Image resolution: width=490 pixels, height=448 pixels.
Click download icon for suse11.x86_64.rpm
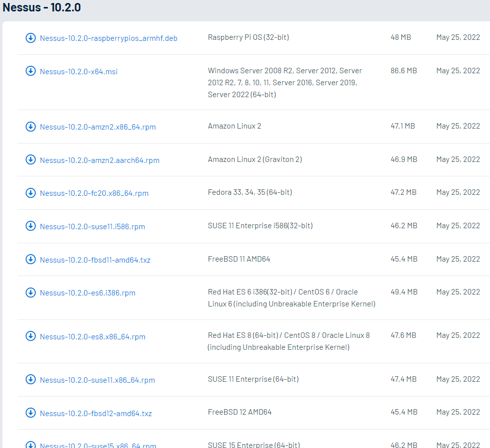(x=31, y=380)
